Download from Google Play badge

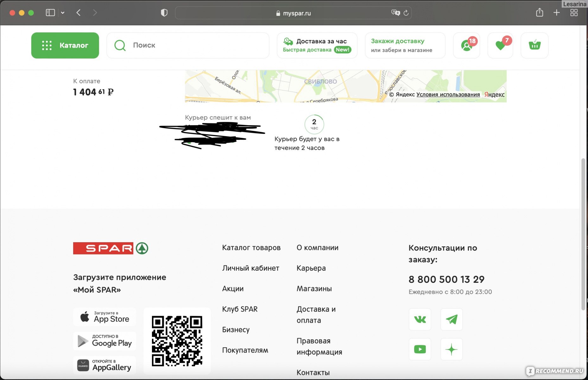pyautogui.click(x=104, y=341)
